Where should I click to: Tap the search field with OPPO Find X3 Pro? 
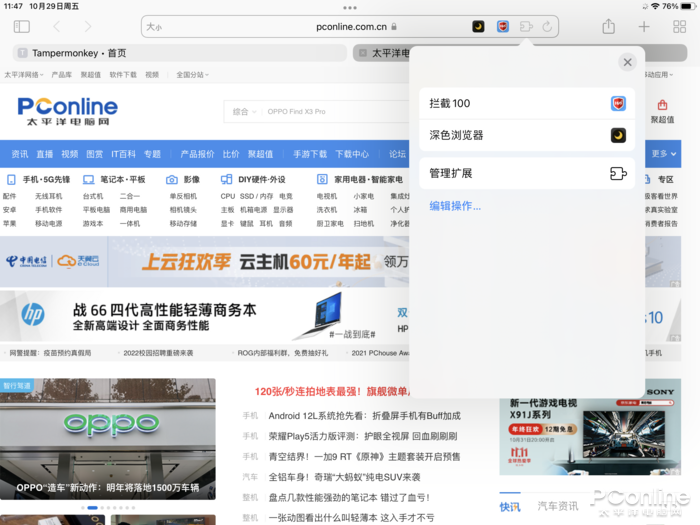335,112
